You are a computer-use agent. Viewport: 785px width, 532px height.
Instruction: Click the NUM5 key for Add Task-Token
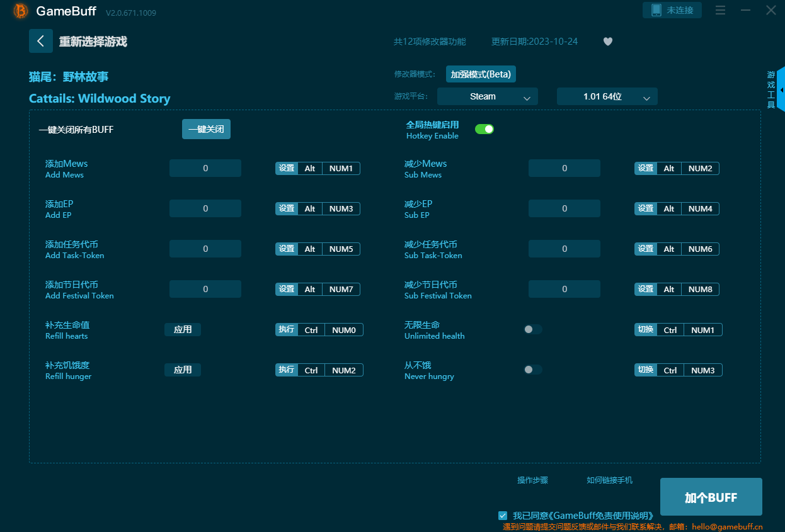coord(341,249)
